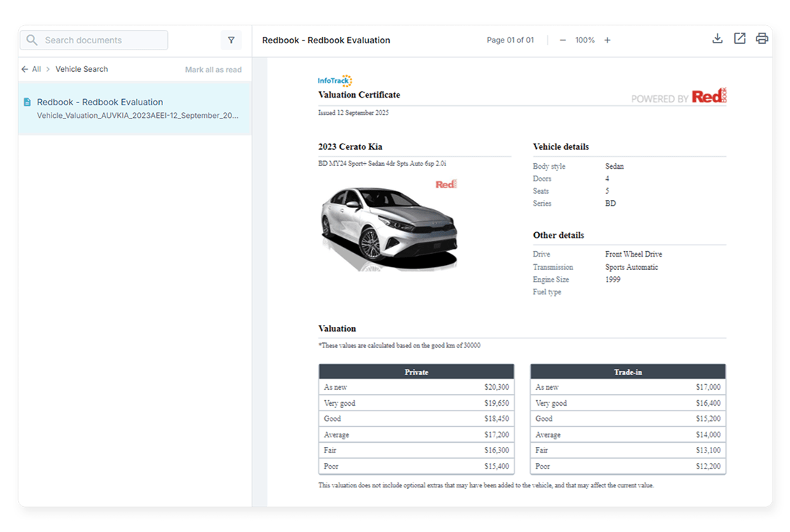Image resolution: width=790 pixels, height=532 pixels.
Task: Click the search magnifier icon
Action: pyautogui.click(x=32, y=40)
